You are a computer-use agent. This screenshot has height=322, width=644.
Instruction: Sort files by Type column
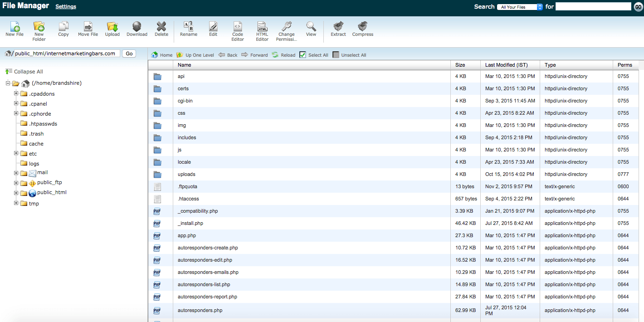click(576, 65)
